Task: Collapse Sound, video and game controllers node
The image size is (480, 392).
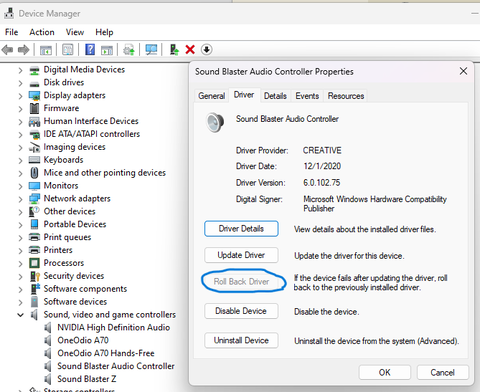Action: coord(20,315)
